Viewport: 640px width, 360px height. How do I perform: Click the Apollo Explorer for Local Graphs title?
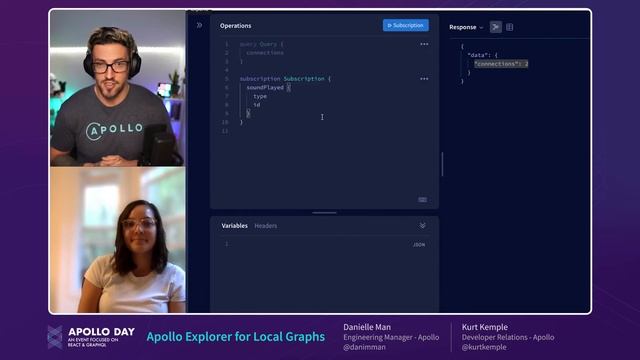coord(236,337)
